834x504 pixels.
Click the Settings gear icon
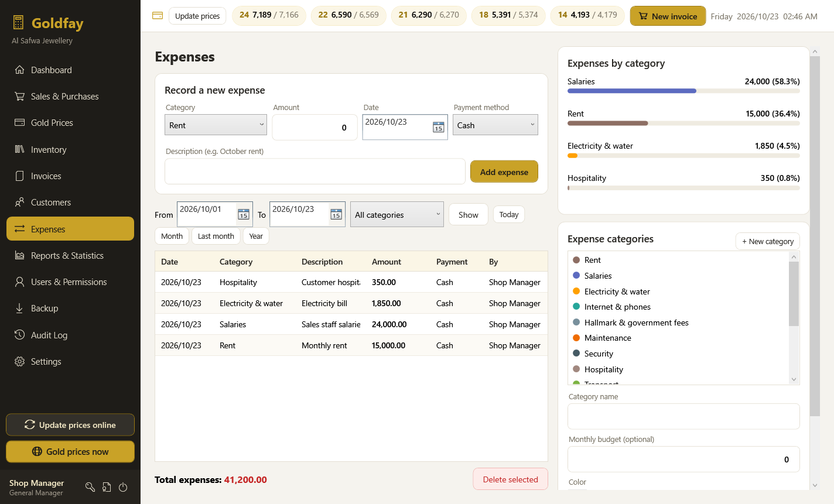pyautogui.click(x=20, y=362)
